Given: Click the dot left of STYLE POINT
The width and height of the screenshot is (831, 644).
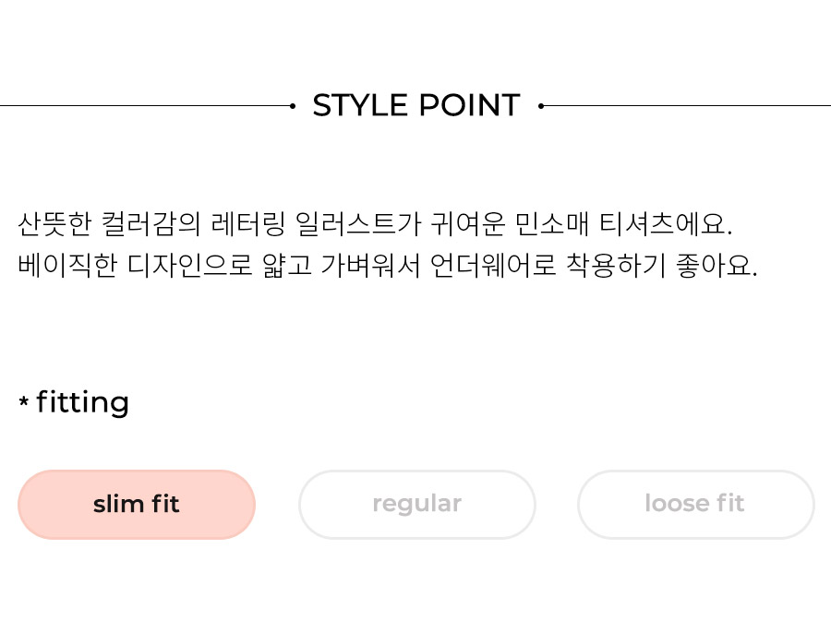Looking at the screenshot, I should (x=293, y=106).
